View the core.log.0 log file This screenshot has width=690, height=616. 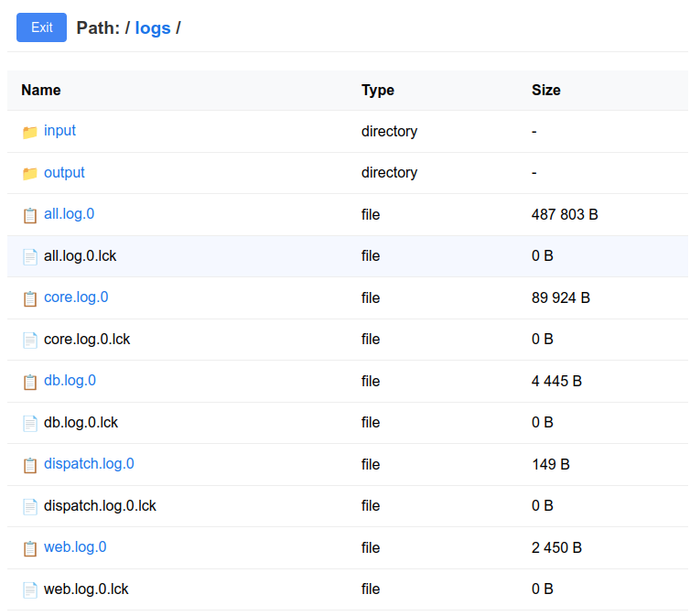pos(76,297)
